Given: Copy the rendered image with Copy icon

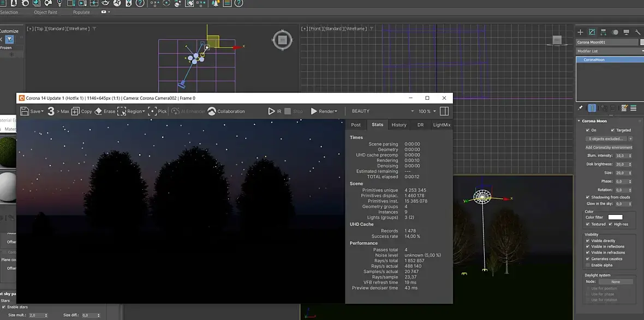Looking at the screenshot, I should (75, 111).
